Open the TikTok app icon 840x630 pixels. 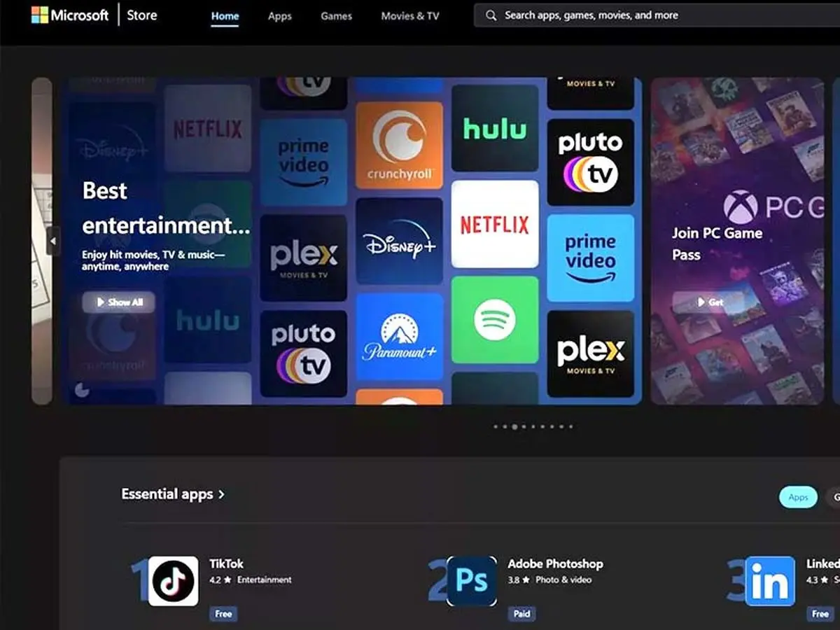(173, 581)
